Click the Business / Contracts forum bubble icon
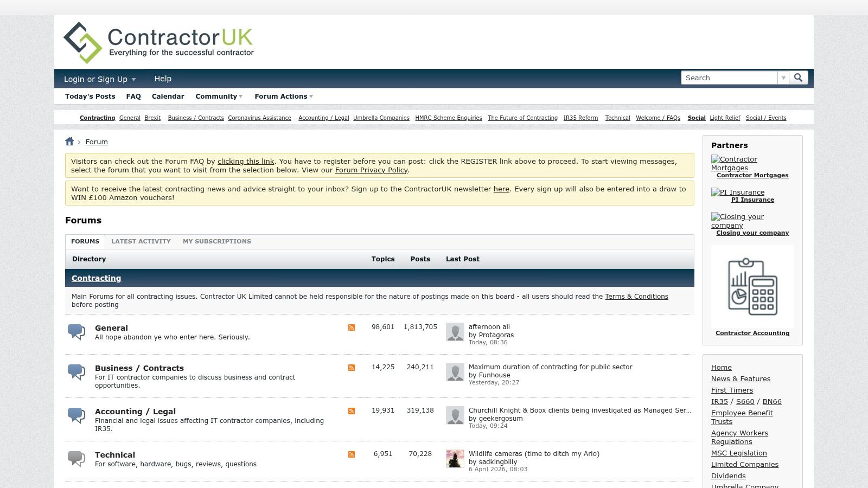This screenshot has width=868, height=488. (x=76, y=372)
